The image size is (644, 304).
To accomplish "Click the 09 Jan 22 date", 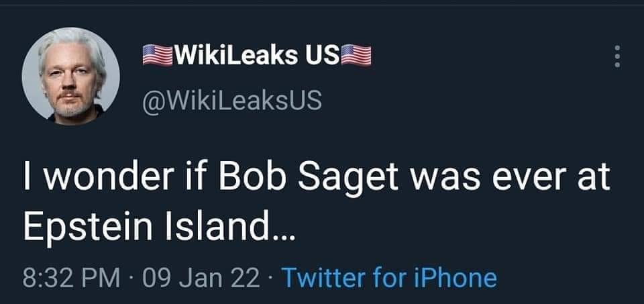I will coord(205,277).
